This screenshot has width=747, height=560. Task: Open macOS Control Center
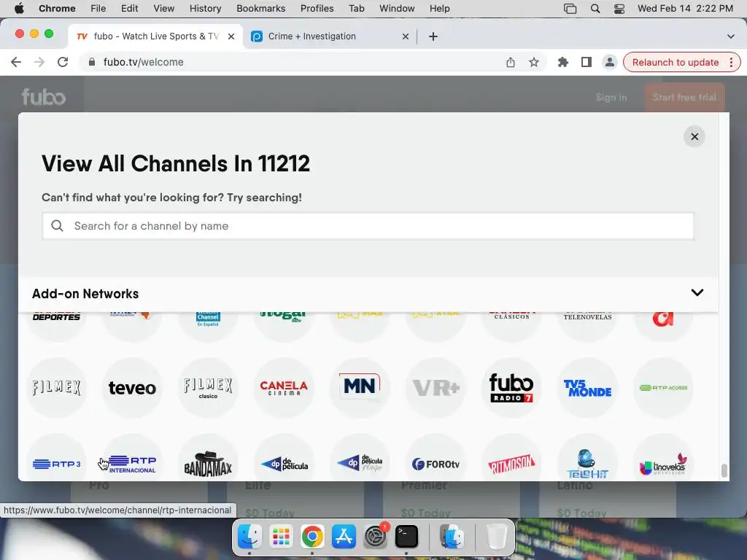(x=619, y=9)
